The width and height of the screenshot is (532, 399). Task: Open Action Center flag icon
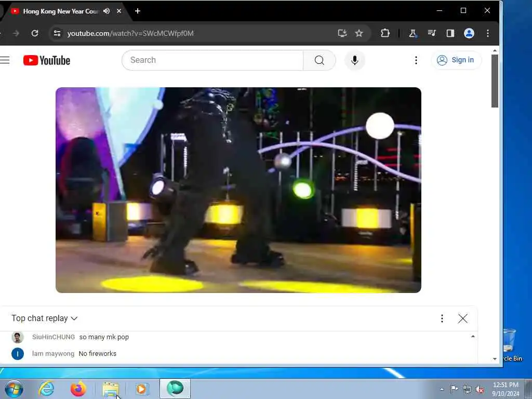click(454, 389)
